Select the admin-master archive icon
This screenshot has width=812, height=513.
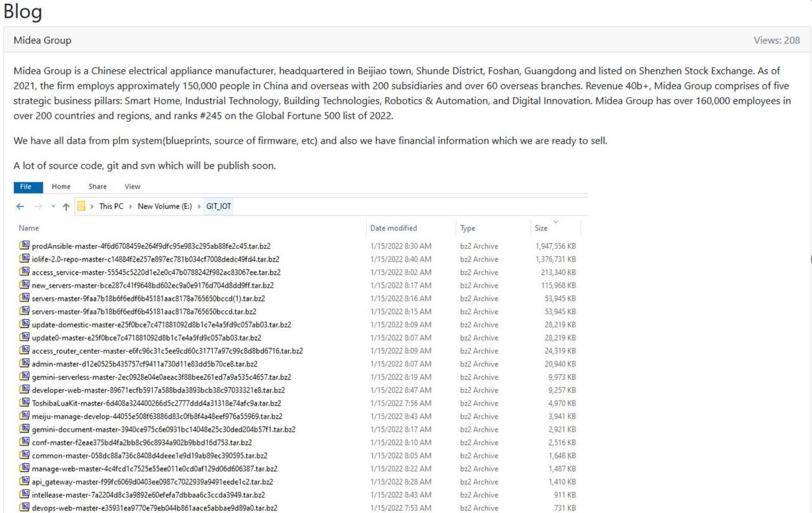coord(25,364)
